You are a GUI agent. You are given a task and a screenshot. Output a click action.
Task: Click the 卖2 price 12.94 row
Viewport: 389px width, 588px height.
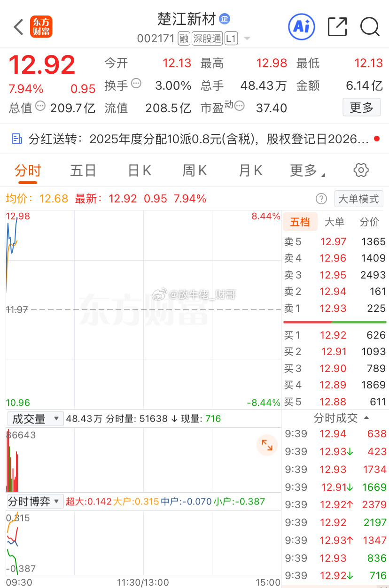(x=335, y=292)
